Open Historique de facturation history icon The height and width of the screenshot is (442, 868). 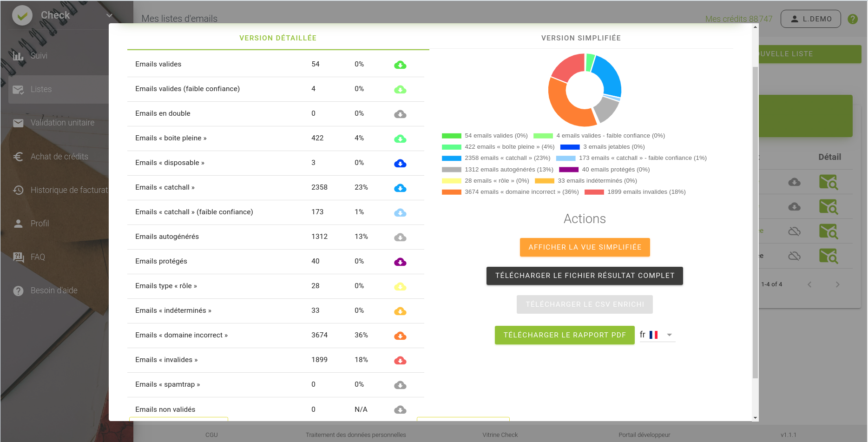(x=19, y=190)
